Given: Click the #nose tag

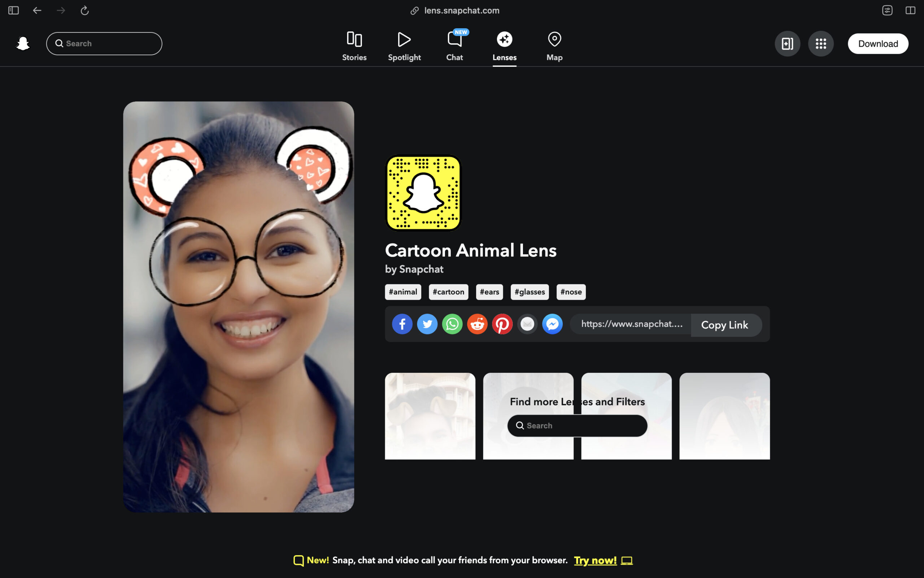Looking at the screenshot, I should (571, 292).
